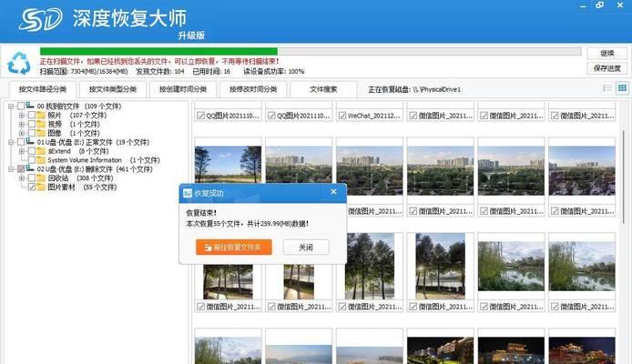
Task: Uncheck the 图片素材 folder checkbox
Action: coord(32,187)
